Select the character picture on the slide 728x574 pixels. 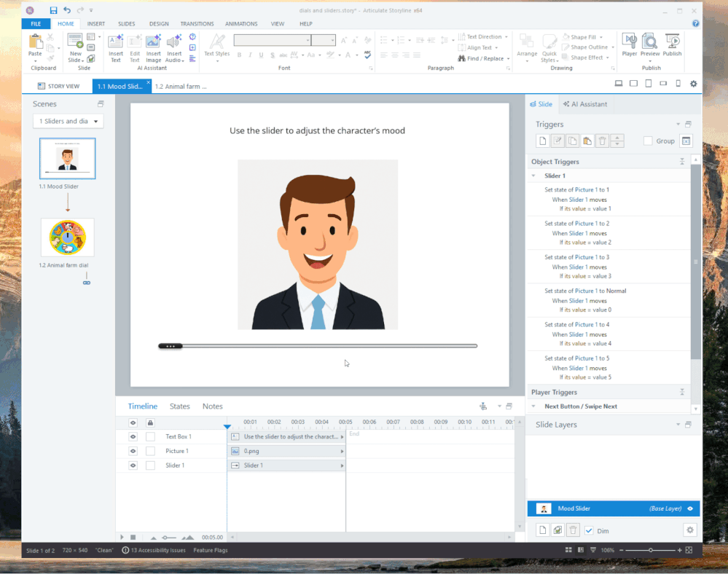coord(318,245)
